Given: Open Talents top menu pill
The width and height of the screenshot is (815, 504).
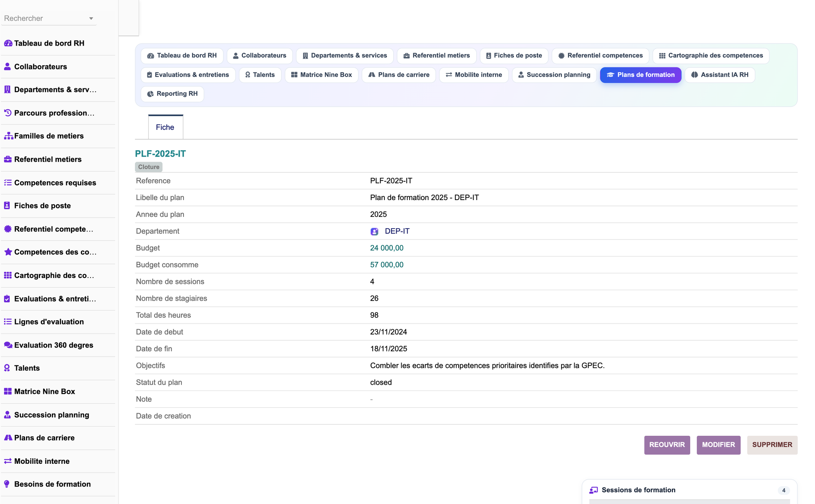Looking at the screenshot, I should tap(260, 75).
